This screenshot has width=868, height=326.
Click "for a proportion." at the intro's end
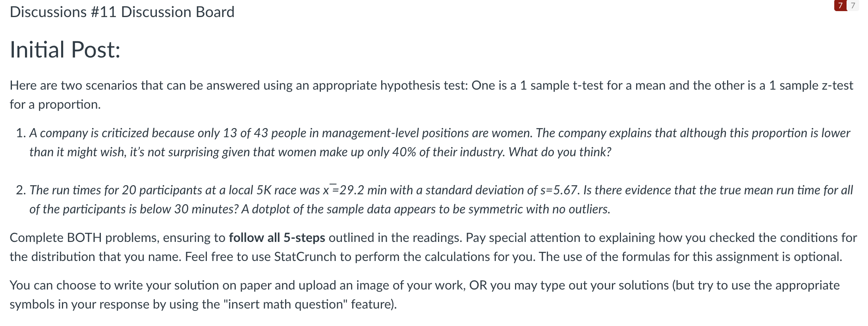coord(55,104)
